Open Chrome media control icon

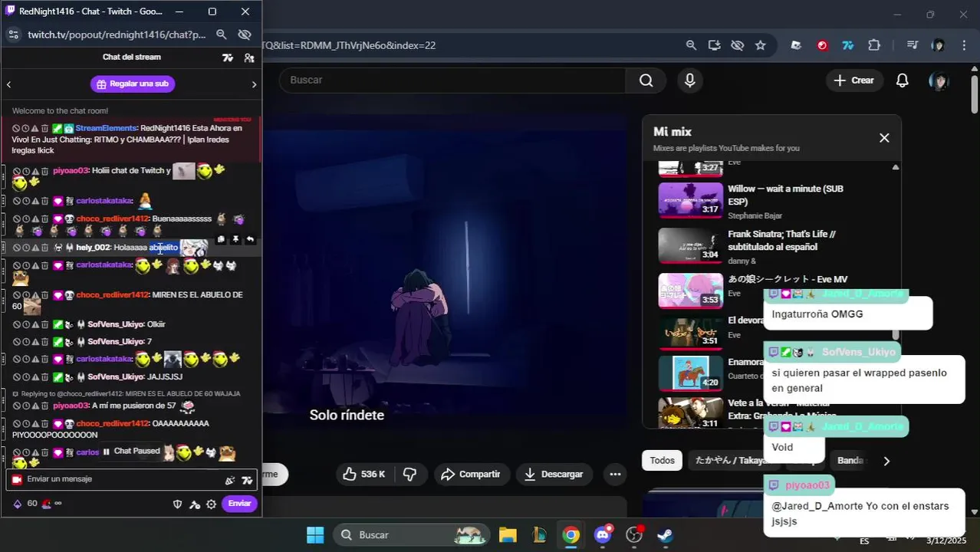pos(912,45)
